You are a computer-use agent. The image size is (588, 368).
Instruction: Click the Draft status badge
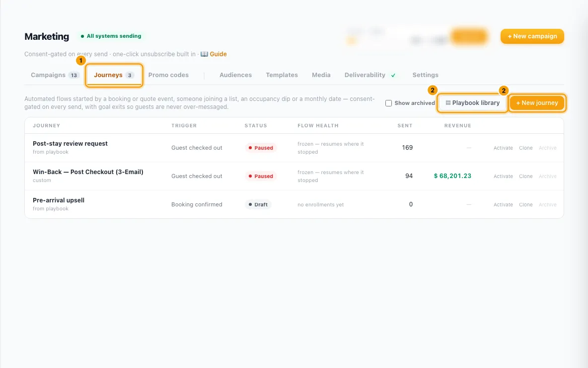pos(258,205)
